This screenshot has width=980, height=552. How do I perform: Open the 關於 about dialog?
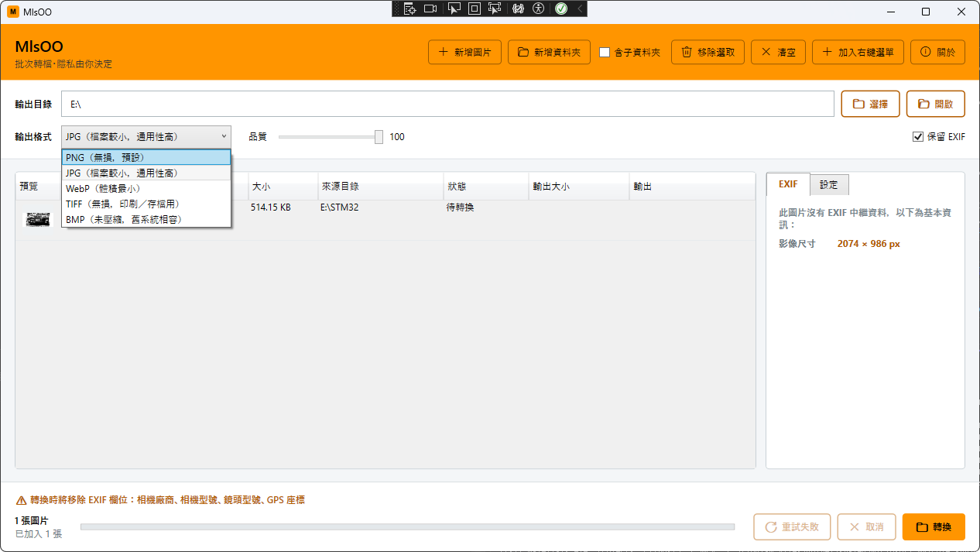(937, 52)
